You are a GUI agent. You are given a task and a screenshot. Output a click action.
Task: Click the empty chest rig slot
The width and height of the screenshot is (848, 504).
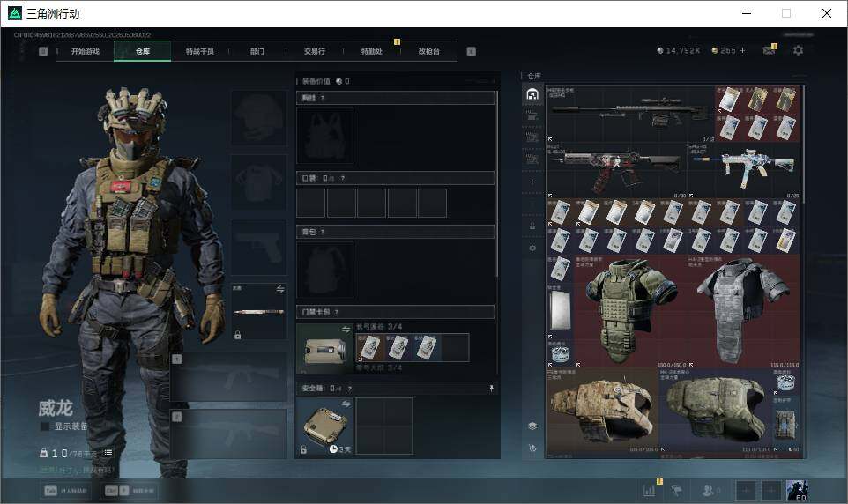(324, 135)
